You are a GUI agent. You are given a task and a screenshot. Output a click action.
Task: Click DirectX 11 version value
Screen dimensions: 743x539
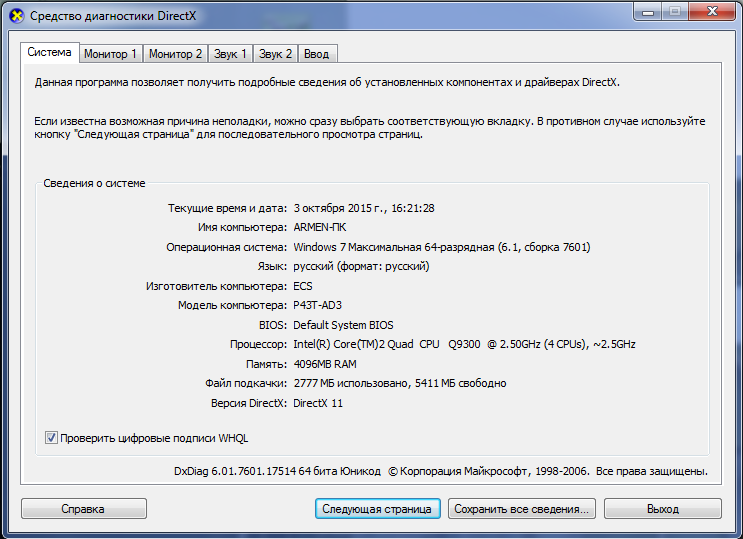[318, 403]
